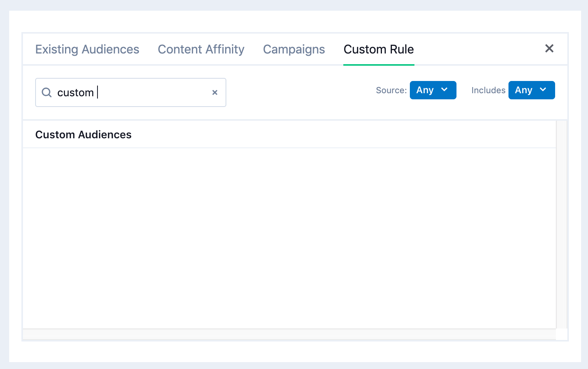Switch to the Existing Audiences tab

pos(87,49)
